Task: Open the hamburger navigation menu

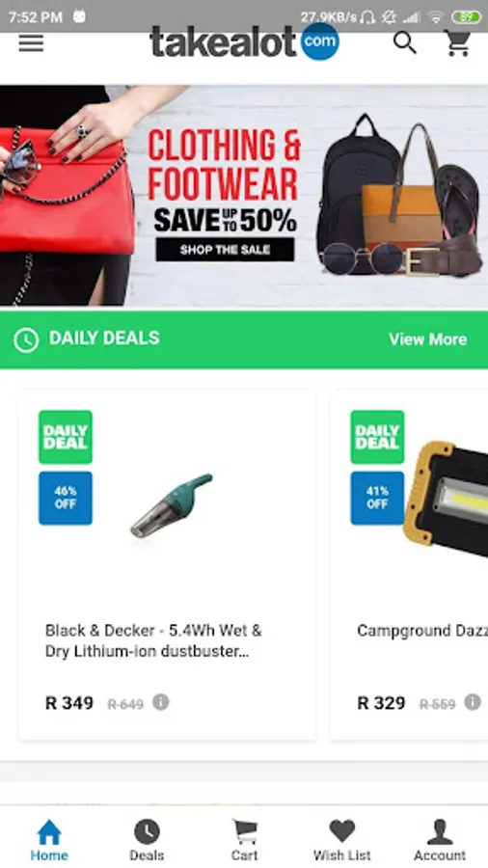Action: pos(31,43)
